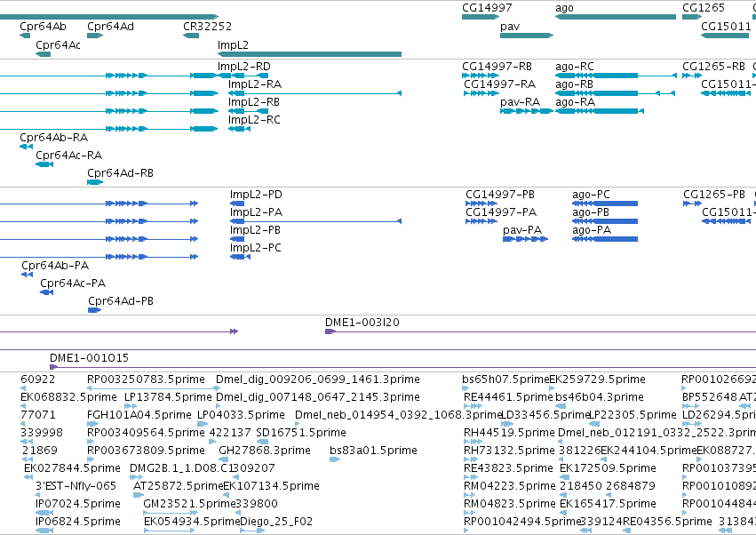The width and height of the screenshot is (756, 535).
Task: Select CG14997-RB transcript label
Action: [x=497, y=67]
